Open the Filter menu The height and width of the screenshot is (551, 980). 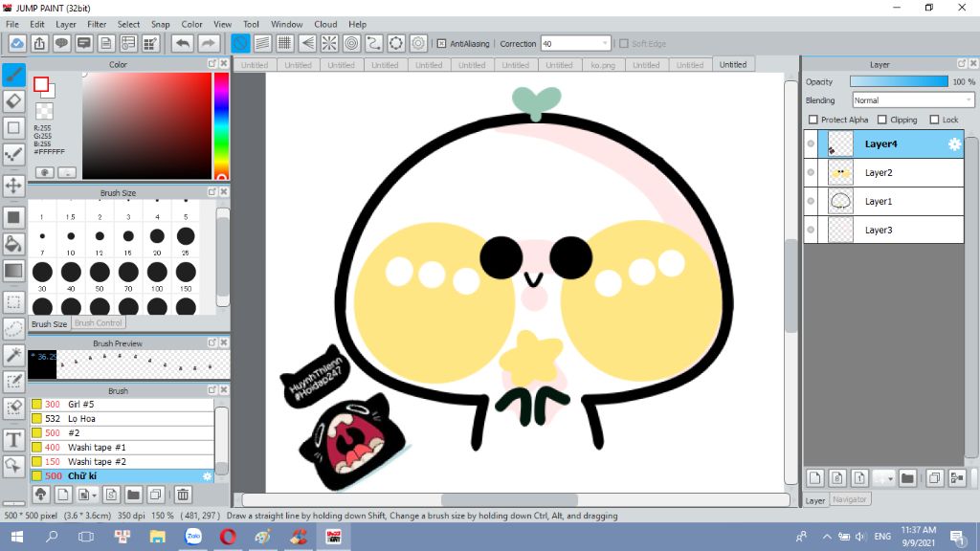point(97,24)
